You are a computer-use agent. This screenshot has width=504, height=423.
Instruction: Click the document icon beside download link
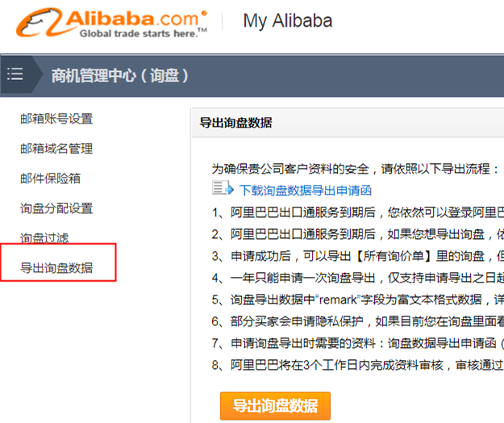pos(222,190)
